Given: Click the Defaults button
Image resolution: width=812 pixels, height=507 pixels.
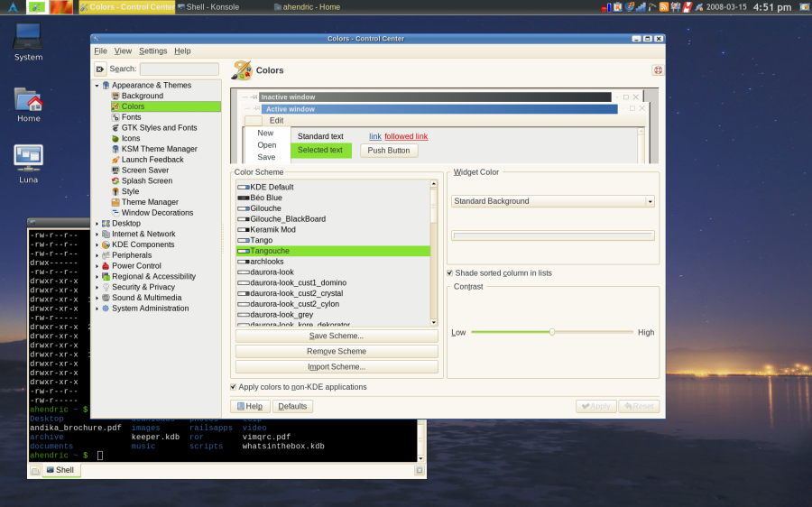Looking at the screenshot, I should (292, 407).
